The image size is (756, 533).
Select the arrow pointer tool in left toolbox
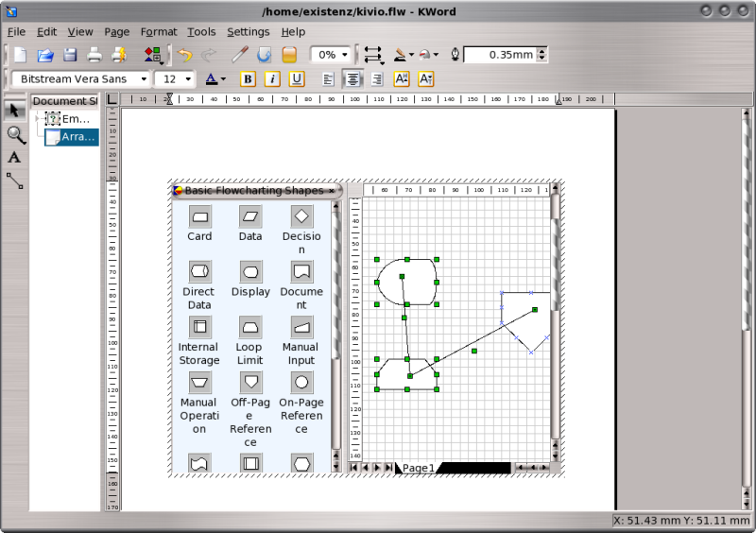tap(14, 111)
